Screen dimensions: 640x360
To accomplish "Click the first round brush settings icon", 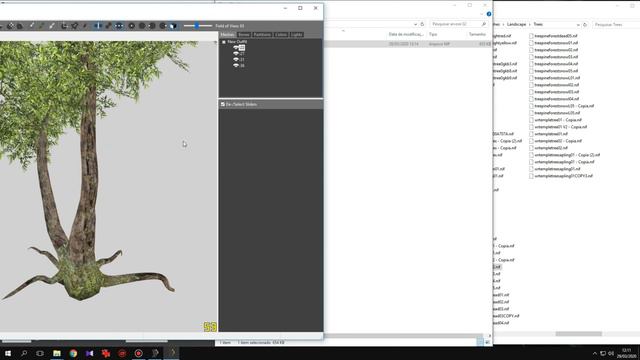I will click(131, 26).
